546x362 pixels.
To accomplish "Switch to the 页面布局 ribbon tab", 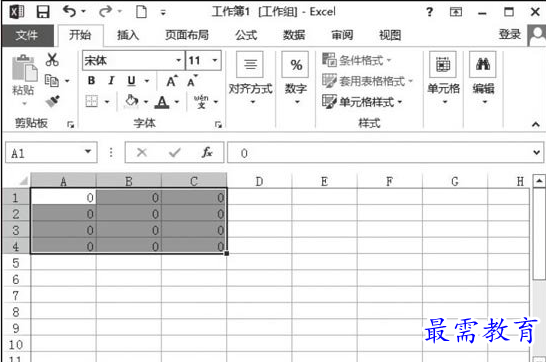I will click(187, 35).
